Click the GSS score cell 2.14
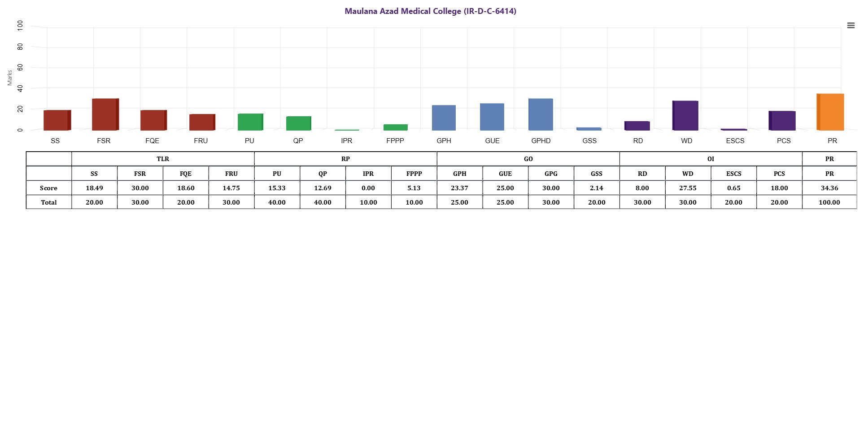868x424 pixels. (x=597, y=188)
